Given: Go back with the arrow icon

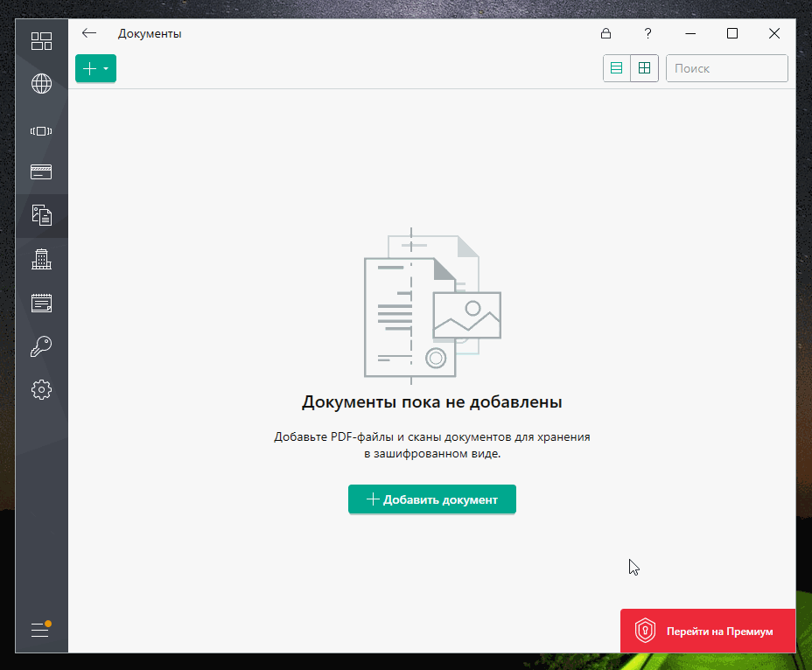Looking at the screenshot, I should [89, 33].
